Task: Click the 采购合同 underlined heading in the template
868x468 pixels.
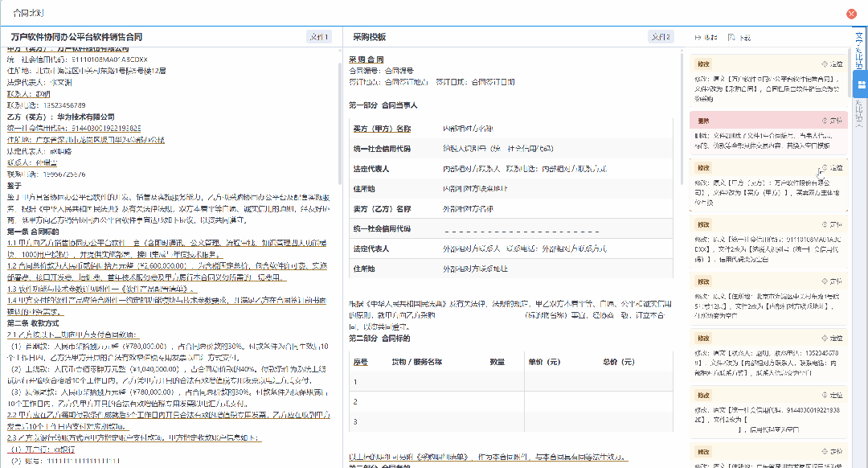Action: point(366,60)
